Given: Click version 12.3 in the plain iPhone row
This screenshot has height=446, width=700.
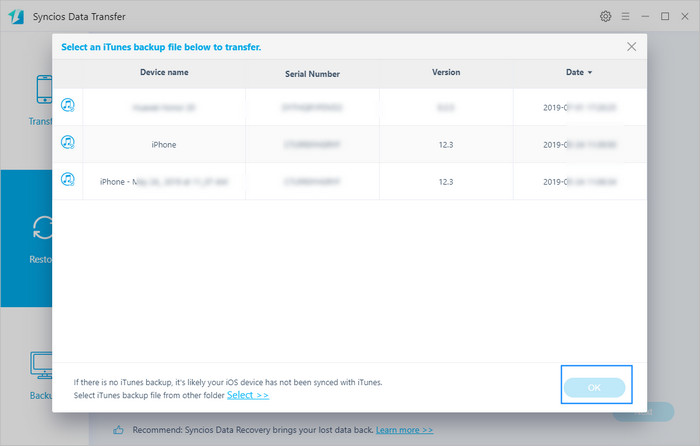Looking at the screenshot, I should tap(446, 145).
